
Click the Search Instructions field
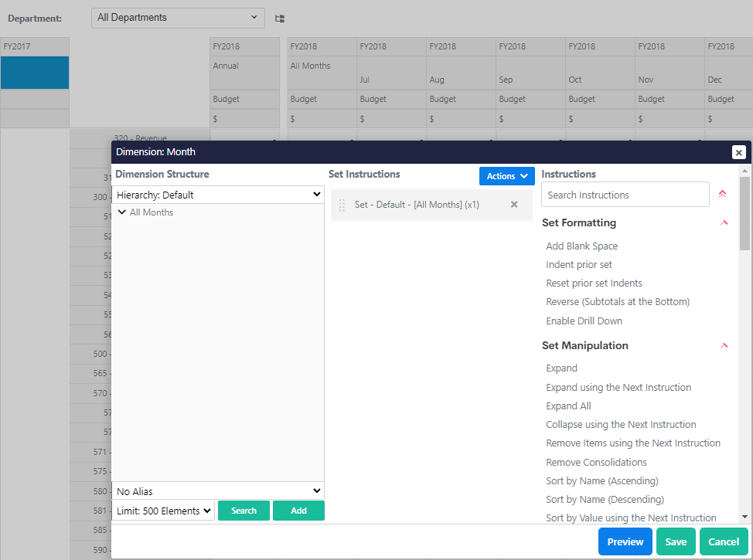coord(625,195)
